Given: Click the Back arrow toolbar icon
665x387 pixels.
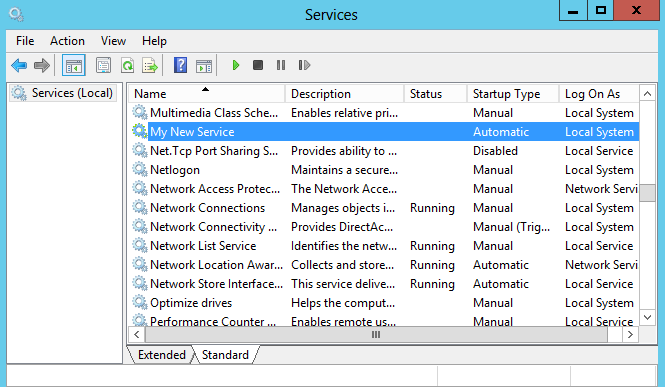Looking at the screenshot, I should [x=19, y=65].
